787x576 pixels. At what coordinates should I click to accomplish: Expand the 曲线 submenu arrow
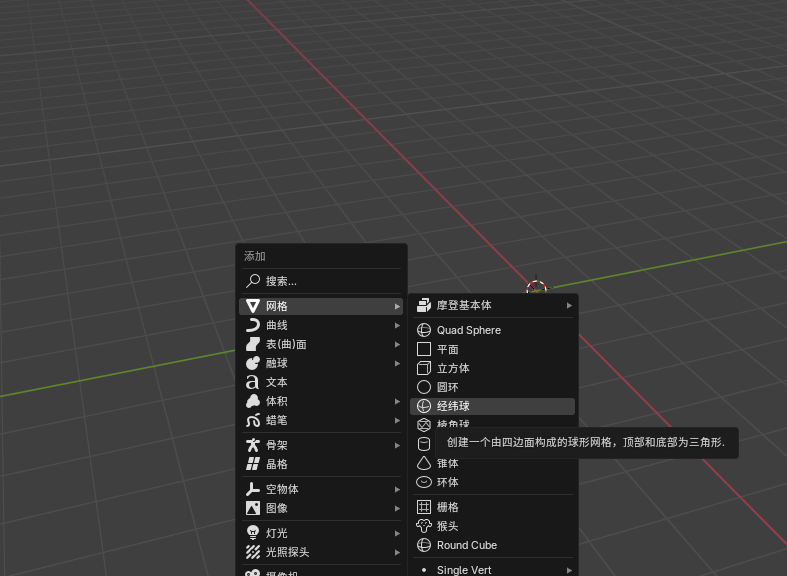(x=397, y=325)
